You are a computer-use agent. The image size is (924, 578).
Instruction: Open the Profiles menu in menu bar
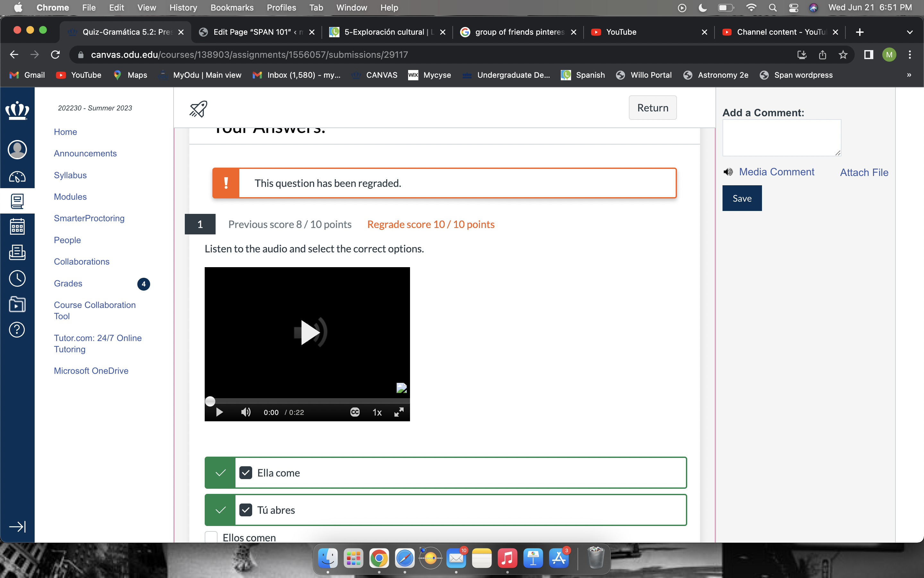pyautogui.click(x=281, y=8)
